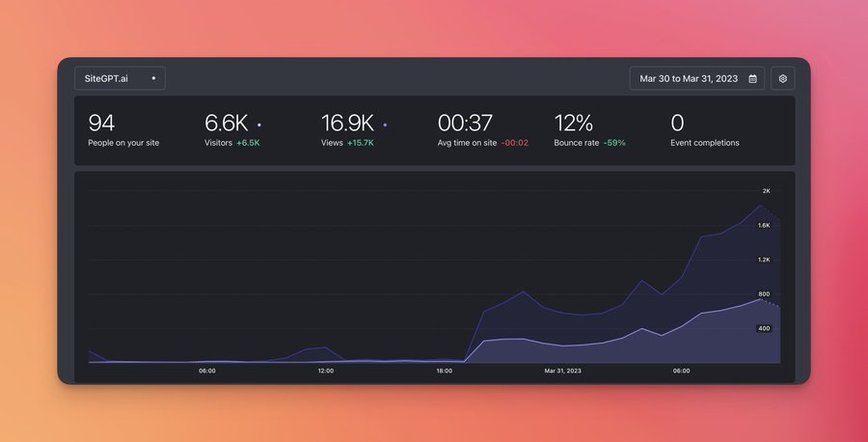Viewport: 868px width, 442px height.
Task: Open the settings gear icon
Action: pyautogui.click(x=783, y=78)
